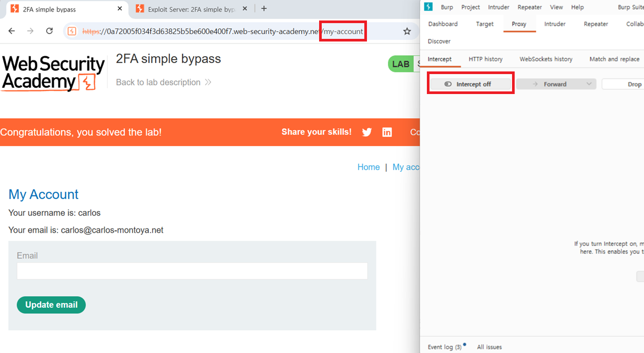Submit the Update email button
644x353 pixels.
pos(51,305)
